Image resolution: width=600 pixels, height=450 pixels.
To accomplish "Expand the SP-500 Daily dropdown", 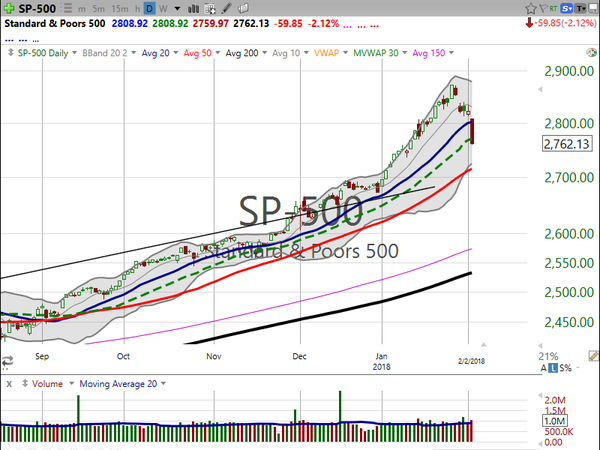I will [74, 52].
